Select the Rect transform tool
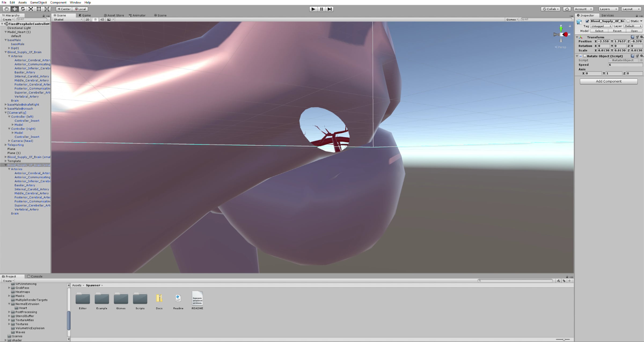The height and width of the screenshot is (342, 644). click(x=39, y=9)
